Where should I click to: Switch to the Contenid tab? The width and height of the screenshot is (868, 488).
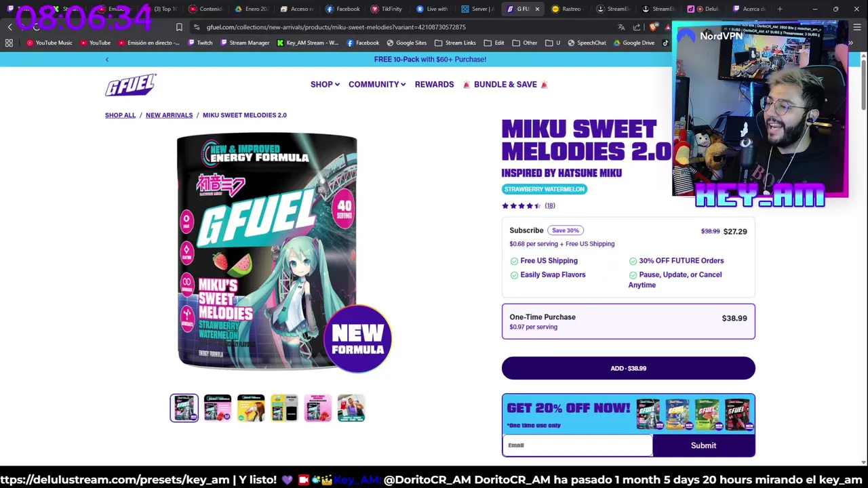[x=206, y=9]
